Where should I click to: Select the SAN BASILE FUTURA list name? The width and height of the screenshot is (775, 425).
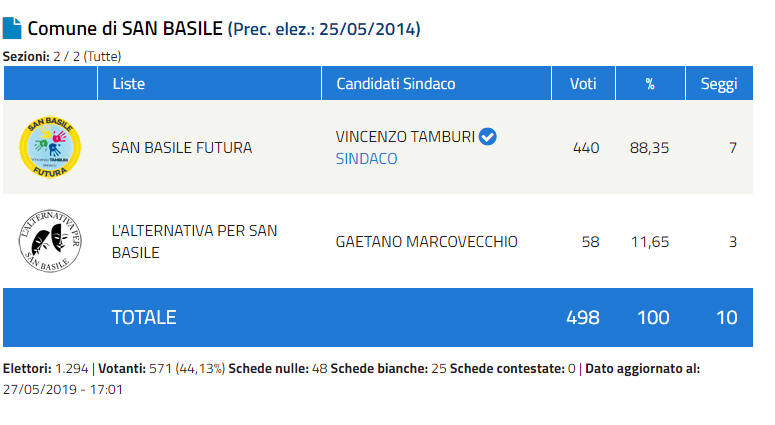(x=182, y=147)
